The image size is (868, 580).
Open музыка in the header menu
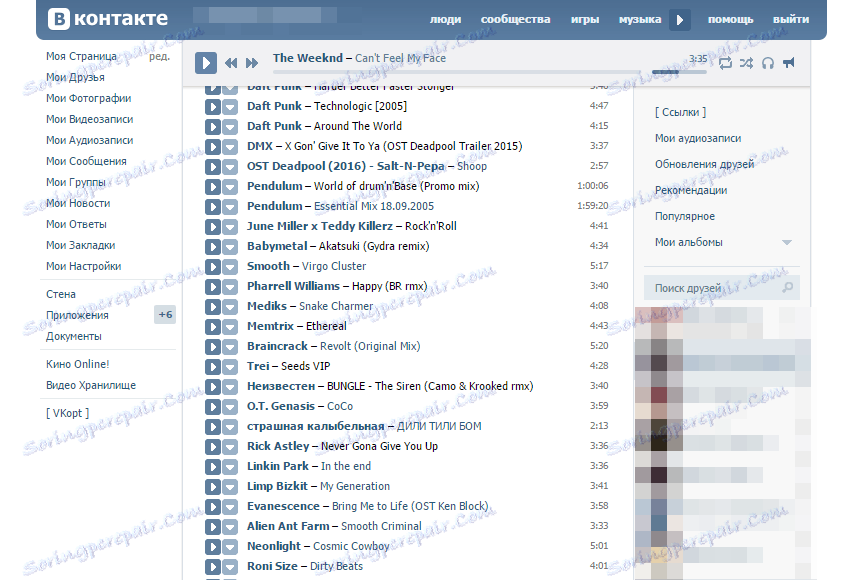pyautogui.click(x=640, y=19)
